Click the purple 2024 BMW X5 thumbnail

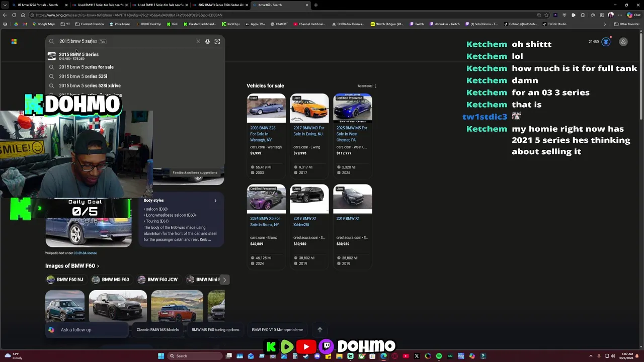click(x=266, y=199)
